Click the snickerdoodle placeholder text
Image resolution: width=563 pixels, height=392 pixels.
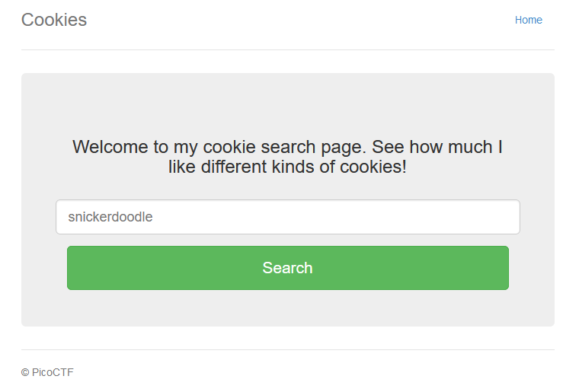(110, 217)
